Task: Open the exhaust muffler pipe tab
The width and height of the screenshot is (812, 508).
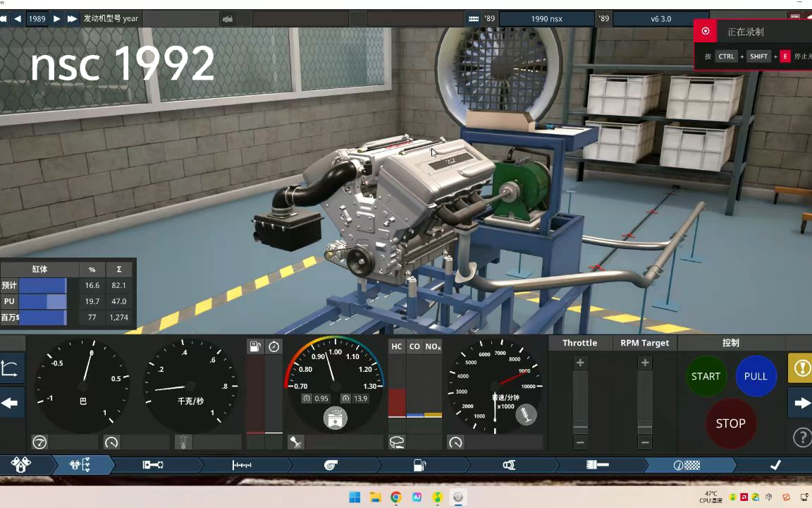Action: pyautogui.click(x=598, y=465)
